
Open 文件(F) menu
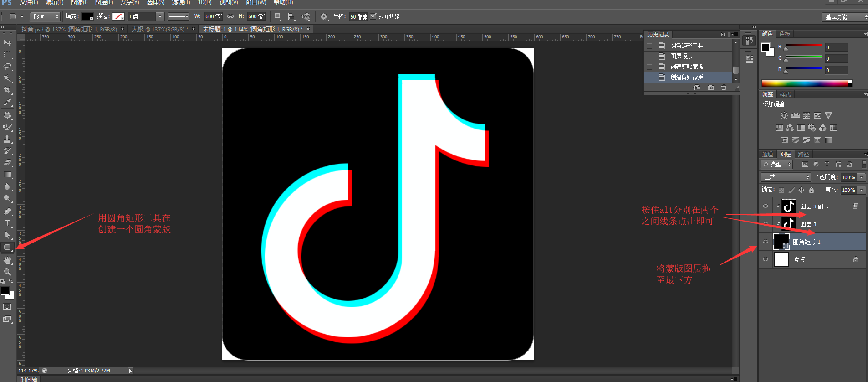pos(29,2)
